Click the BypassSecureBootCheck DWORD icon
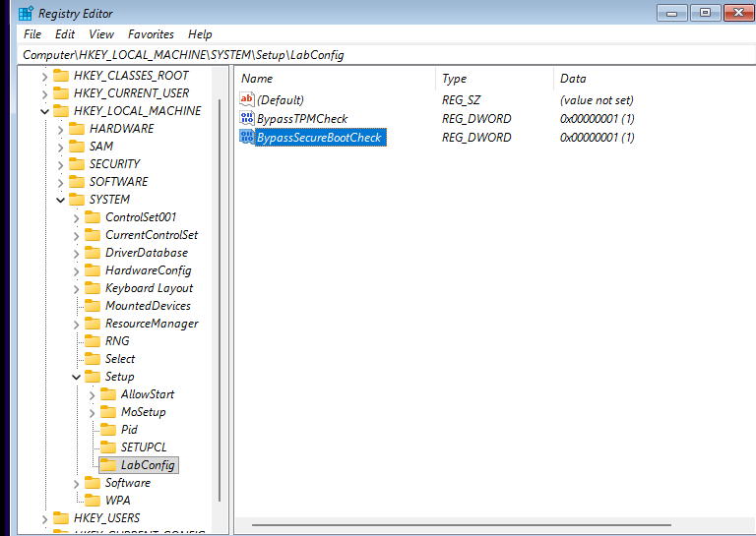 tap(247, 137)
